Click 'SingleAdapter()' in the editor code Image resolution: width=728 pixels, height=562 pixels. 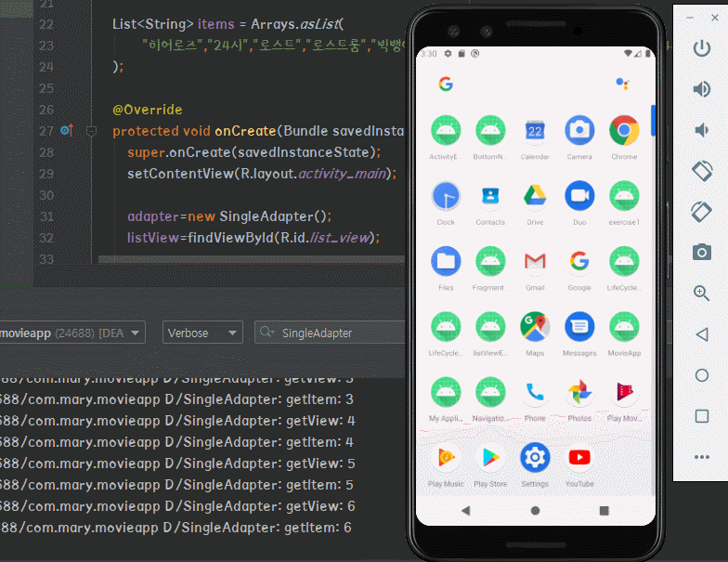(275, 216)
